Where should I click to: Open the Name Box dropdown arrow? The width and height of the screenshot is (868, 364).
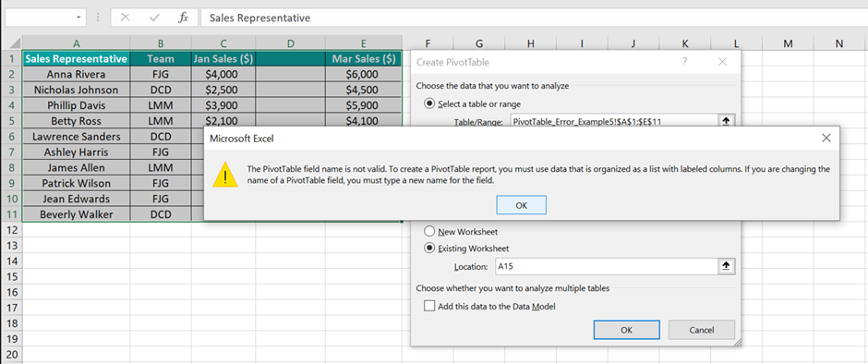78,18
